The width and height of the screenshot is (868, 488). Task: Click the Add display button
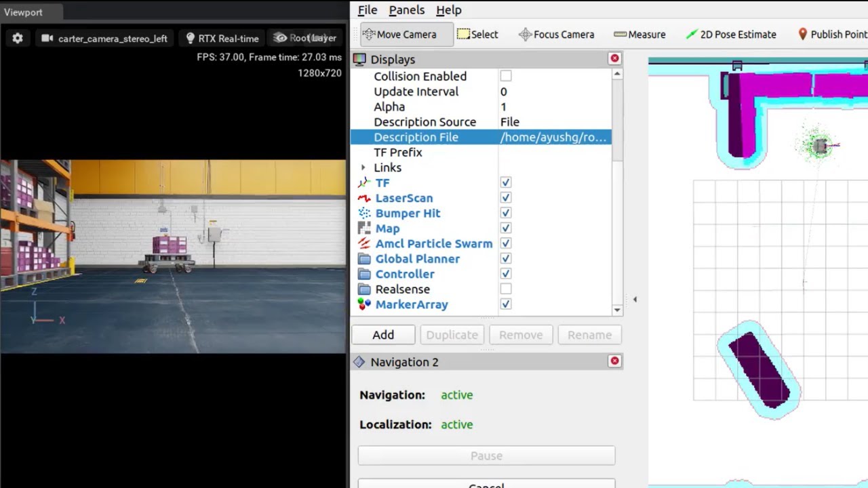click(383, 335)
